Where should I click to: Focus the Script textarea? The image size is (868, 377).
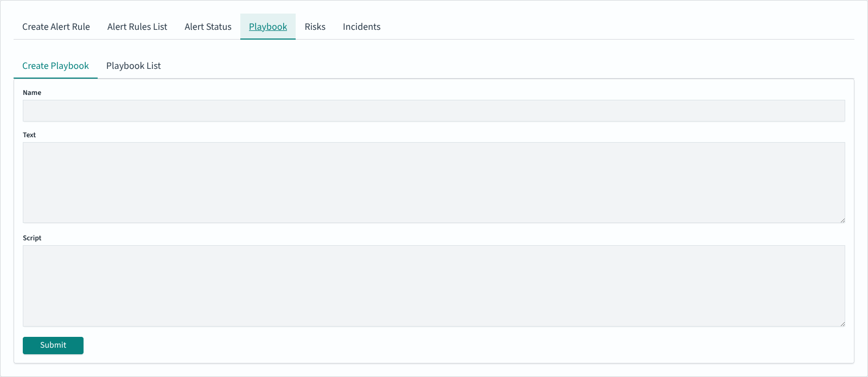click(x=434, y=286)
